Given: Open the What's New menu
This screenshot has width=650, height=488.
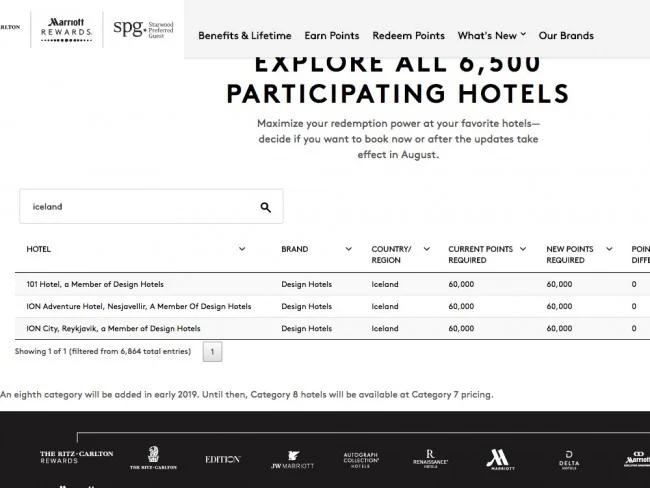Looking at the screenshot, I should point(491,35).
